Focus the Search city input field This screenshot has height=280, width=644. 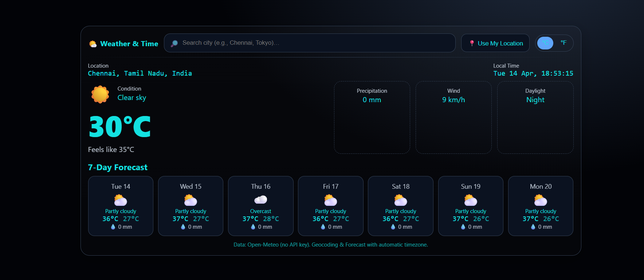[x=310, y=43]
